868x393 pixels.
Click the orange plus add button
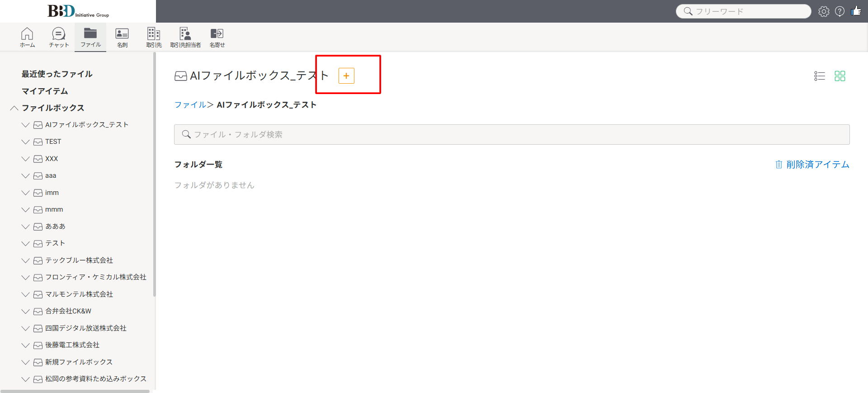pyautogui.click(x=346, y=76)
